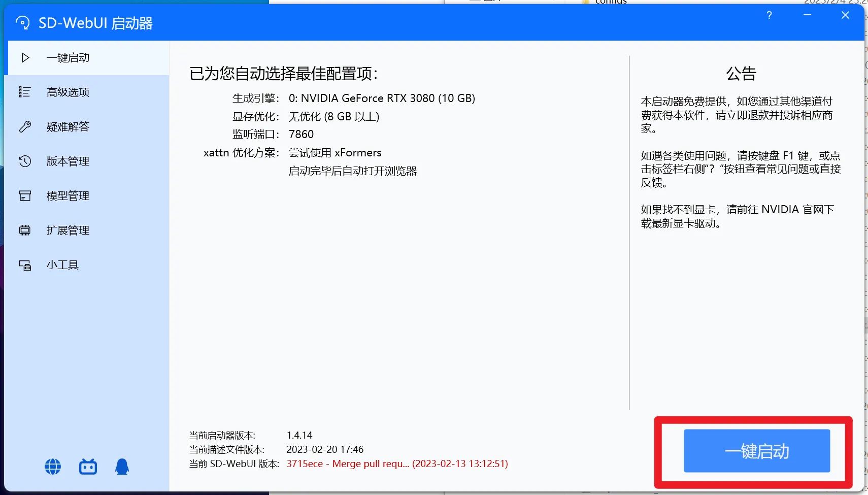Click the 公告 announcement heading
The height and width of the screenshot is (495, 868).
pos(741,74)
